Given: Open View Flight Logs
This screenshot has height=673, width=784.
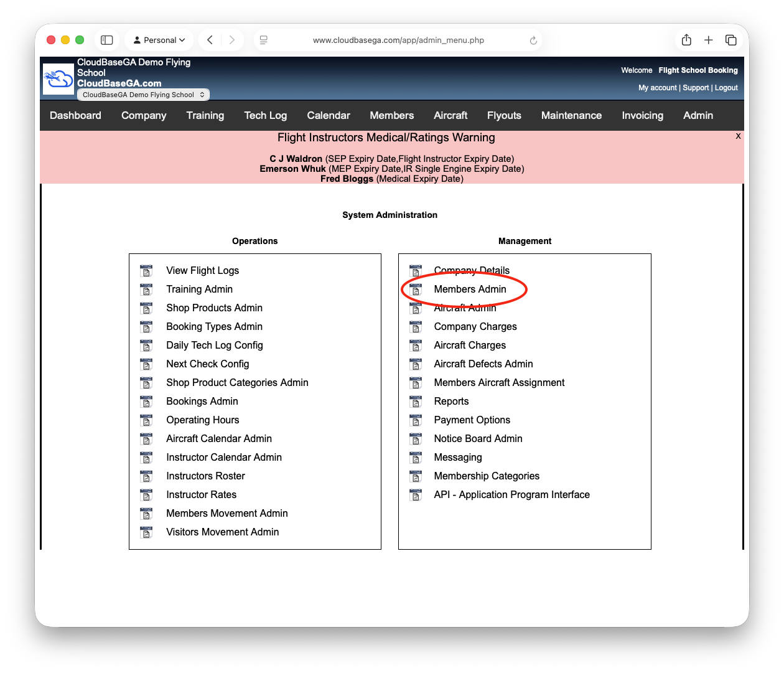Looking at the screenshot, I should (x=202, y=271).
